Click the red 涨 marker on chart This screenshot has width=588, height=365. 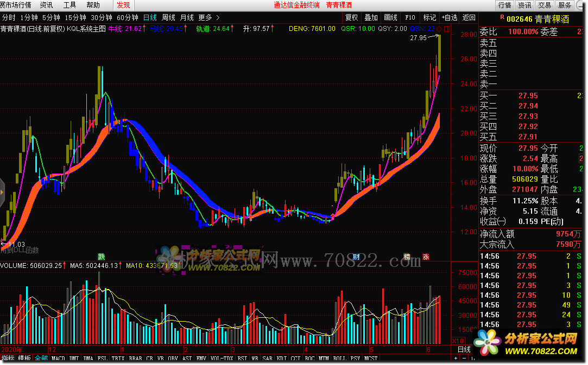pyautogui.click(x=426, y=257)
